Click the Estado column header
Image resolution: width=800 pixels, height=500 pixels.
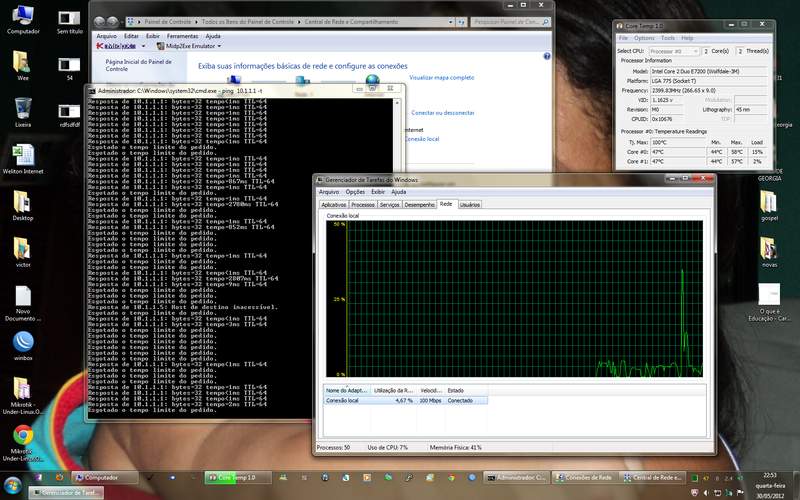pyautogui.click(x=466, y=391)
